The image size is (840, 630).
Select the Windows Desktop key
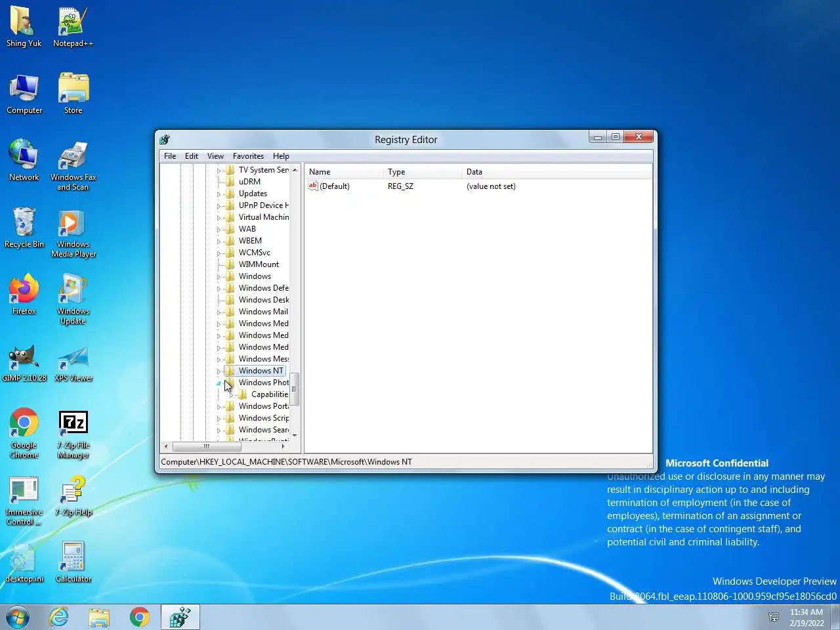263,300
